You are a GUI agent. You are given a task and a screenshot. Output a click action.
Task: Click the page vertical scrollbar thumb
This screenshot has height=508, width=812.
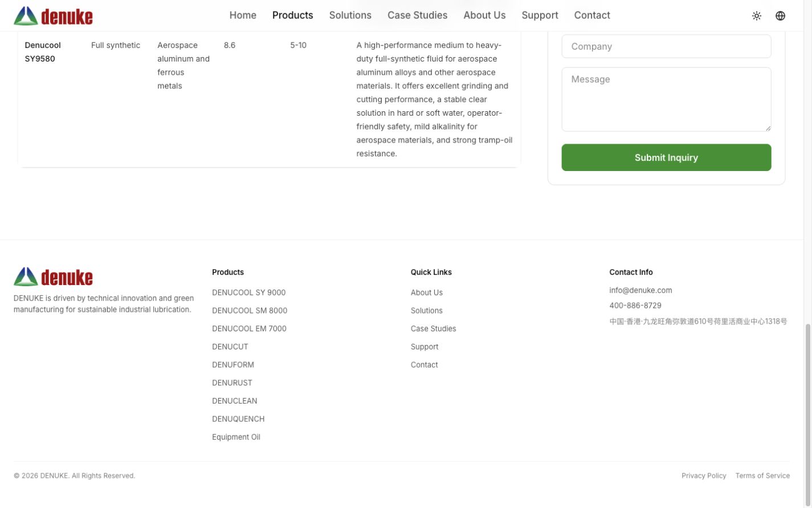tap(807, 415)
